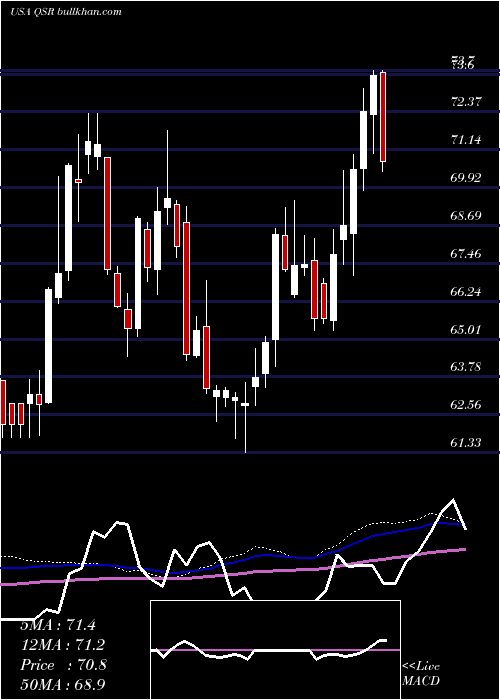500x700 pixels.
Task: Click the 66.24 price axis label
Action: (466, 292)
